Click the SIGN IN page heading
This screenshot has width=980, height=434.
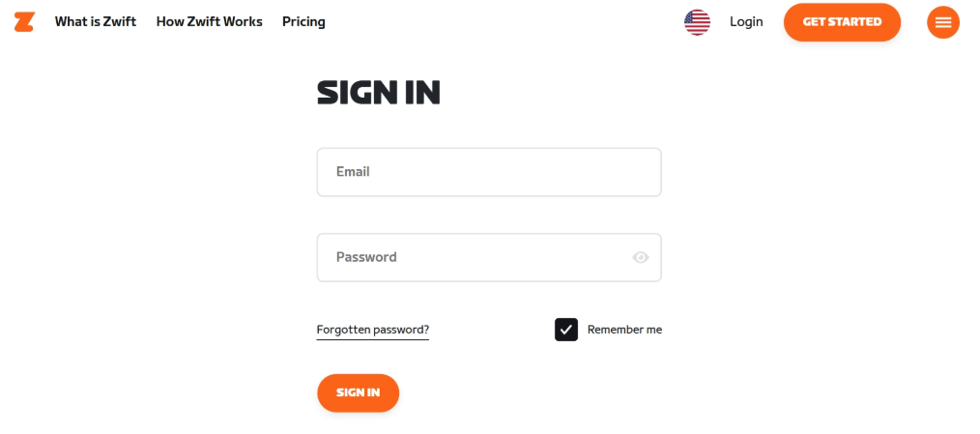[x=379, y=93]
